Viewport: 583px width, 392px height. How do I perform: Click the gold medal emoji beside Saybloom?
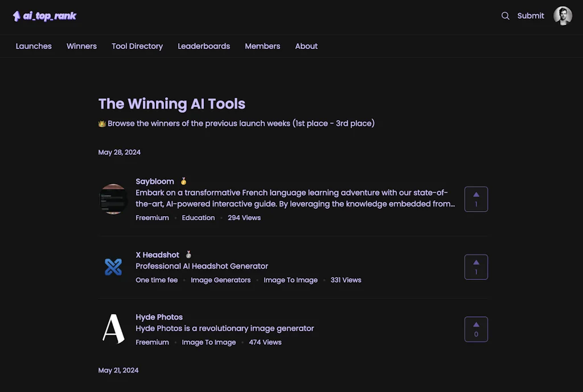(183, 181)
